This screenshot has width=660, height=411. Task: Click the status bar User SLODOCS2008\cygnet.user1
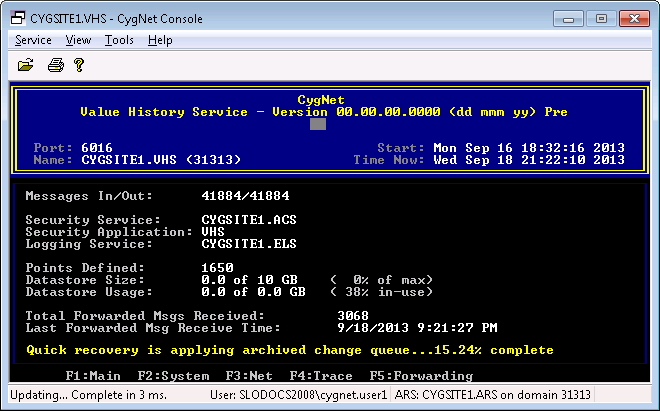(298, 395)
